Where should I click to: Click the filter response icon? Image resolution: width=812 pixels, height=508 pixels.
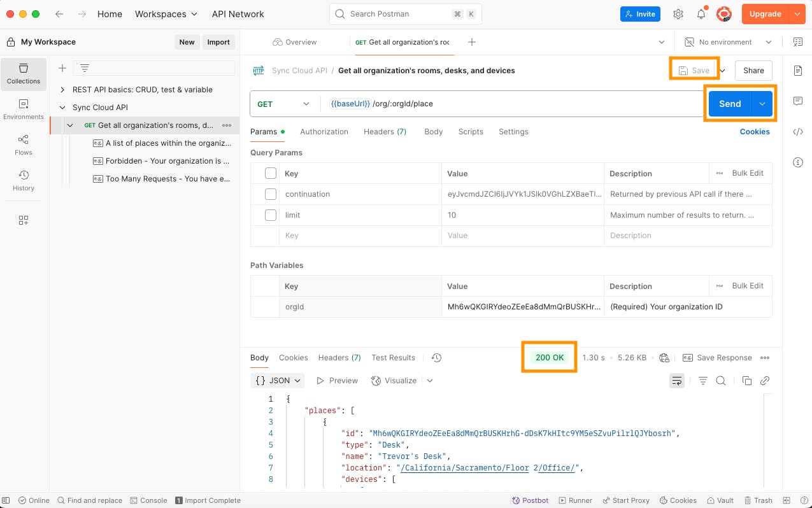pos(703,381)
